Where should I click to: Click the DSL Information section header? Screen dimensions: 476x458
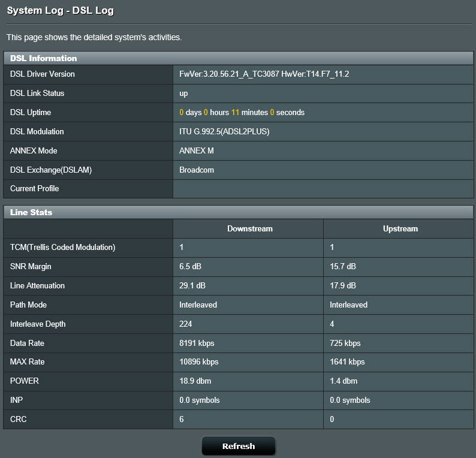[44, 58]
